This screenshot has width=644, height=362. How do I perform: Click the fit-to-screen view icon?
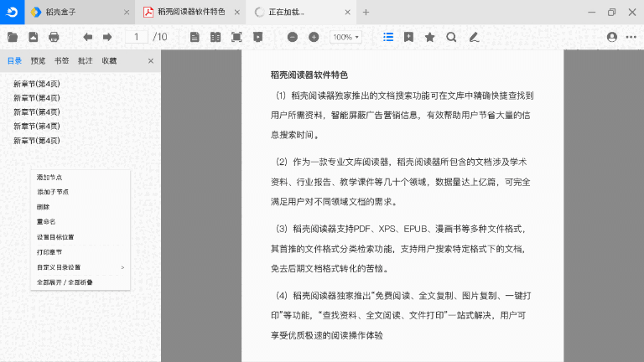pyautogui.click(x=236, y=37)
